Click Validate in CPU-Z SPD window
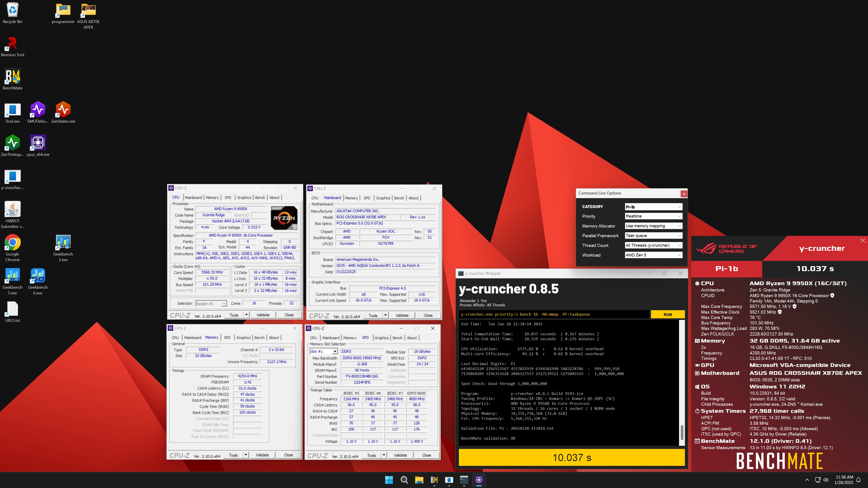The width and height of the screenshot is (868, 488). 400,455
